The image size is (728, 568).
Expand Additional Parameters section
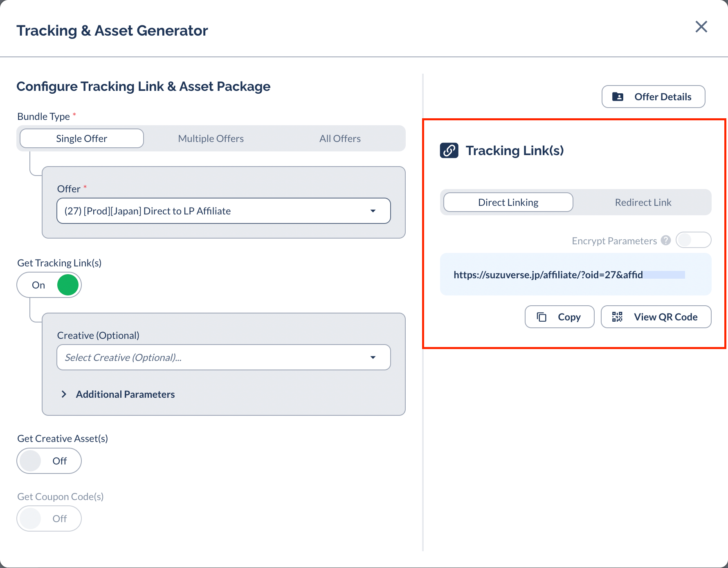click(x=125, y=394)
